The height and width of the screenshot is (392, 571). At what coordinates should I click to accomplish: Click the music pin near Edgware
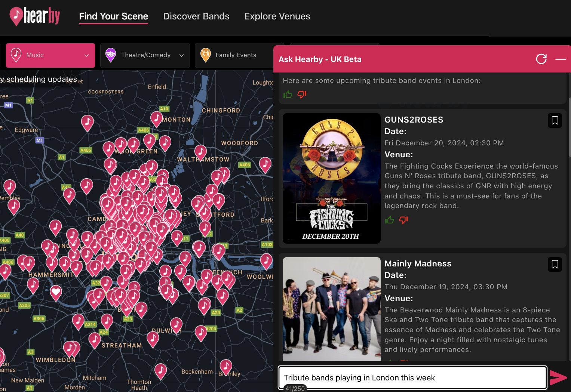point(87,123)
